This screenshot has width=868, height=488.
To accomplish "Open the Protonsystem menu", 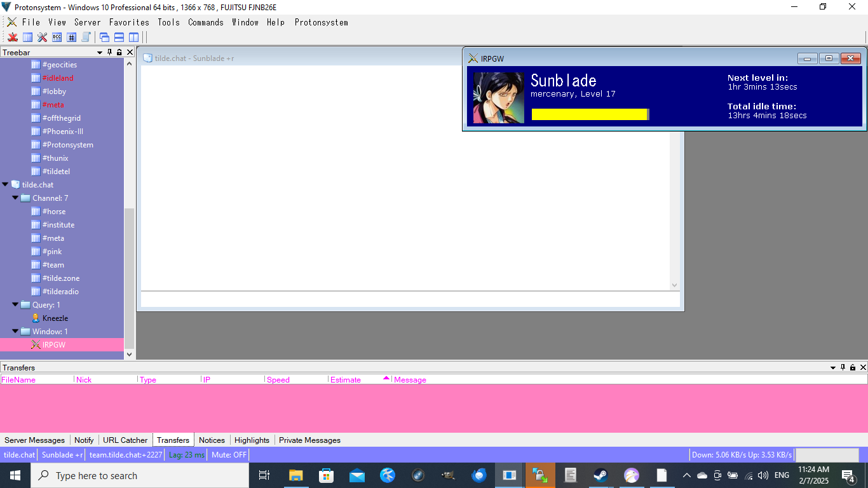I will coord(322,22).
